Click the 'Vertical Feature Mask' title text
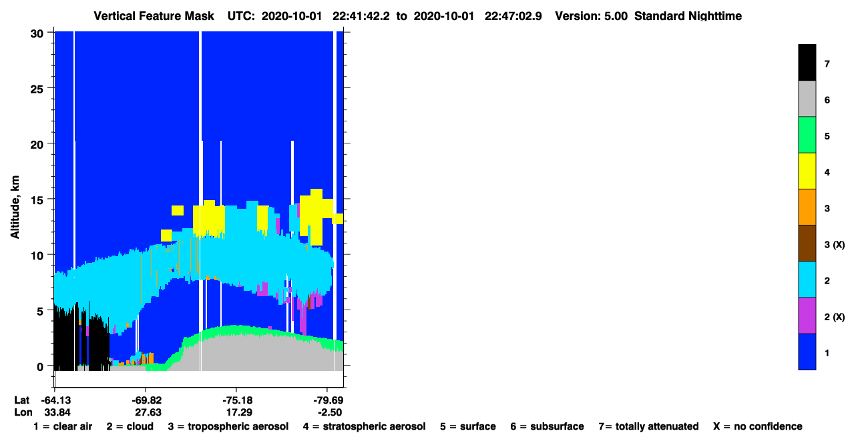The height and width of the screenshot is (445, 868). click(155, 16)
